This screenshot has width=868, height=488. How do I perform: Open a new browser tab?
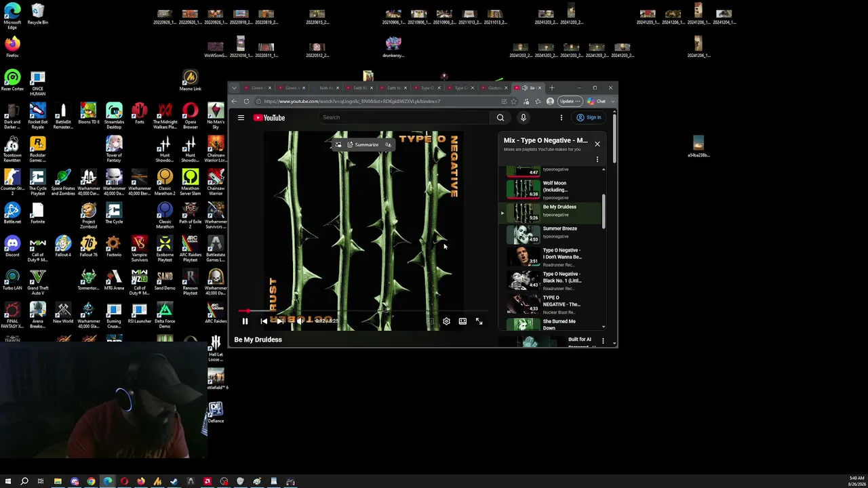coord(552,88)
